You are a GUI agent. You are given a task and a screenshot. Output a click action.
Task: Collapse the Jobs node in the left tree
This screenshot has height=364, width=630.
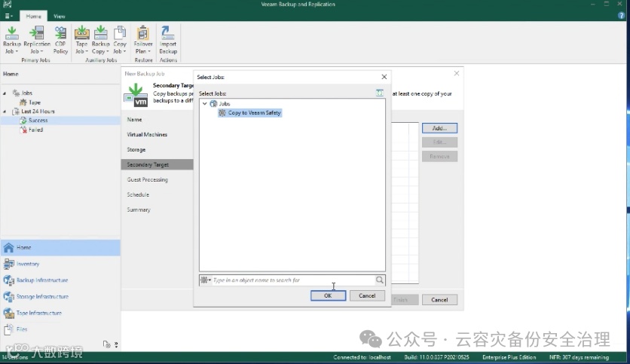[x=5, y=93]
